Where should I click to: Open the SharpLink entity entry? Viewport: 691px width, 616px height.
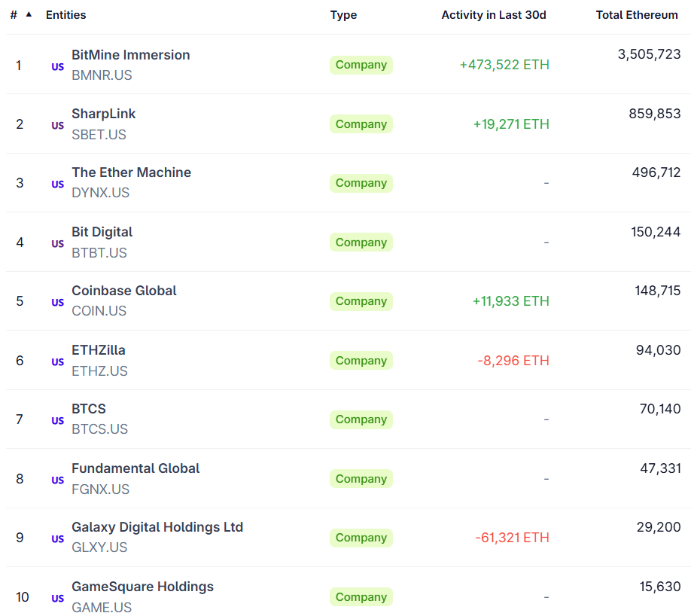103,114
